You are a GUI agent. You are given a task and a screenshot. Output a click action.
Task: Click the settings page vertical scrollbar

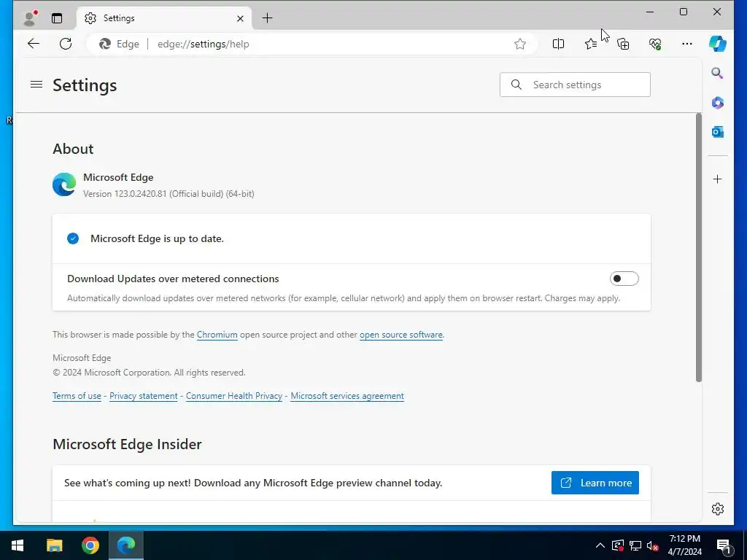coord(698,248)
